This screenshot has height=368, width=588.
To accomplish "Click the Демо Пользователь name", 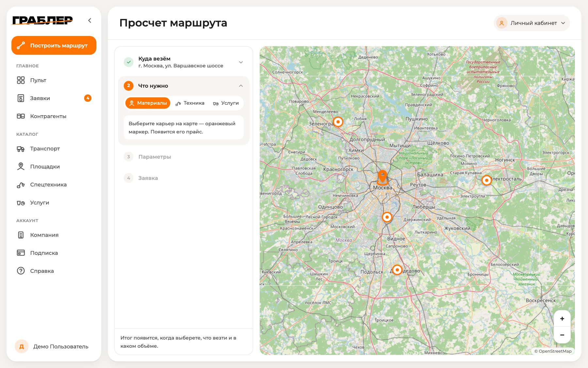I will (x=61, y=346).
